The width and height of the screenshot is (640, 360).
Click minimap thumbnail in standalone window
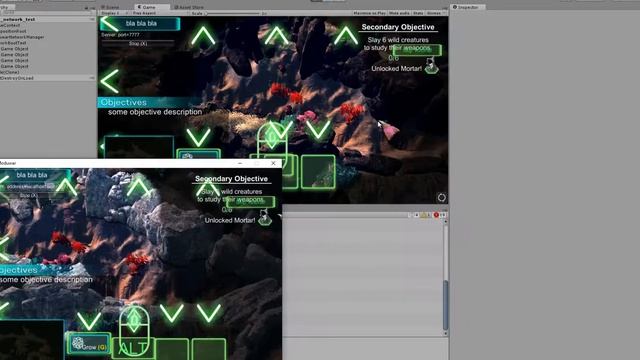31,340
